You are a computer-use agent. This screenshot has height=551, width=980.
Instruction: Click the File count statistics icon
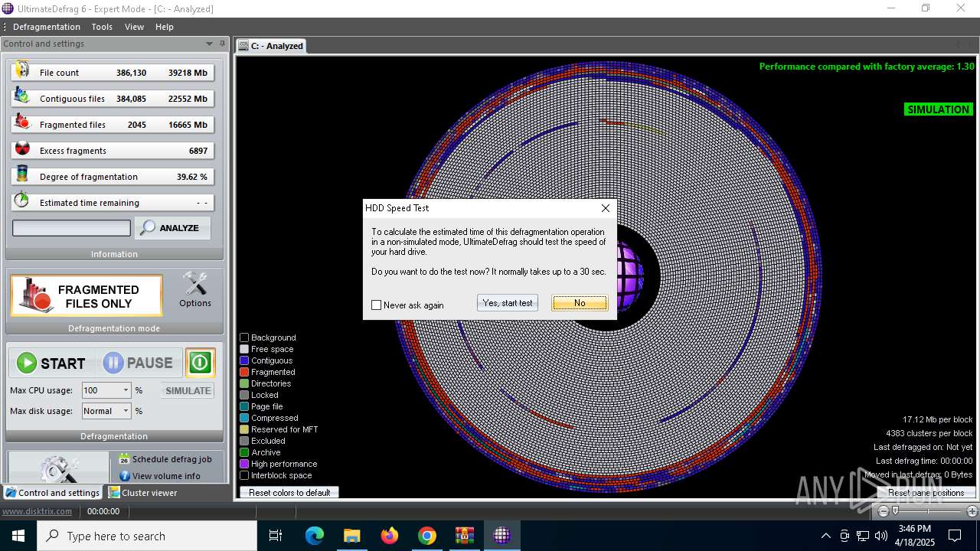(21, 71)
